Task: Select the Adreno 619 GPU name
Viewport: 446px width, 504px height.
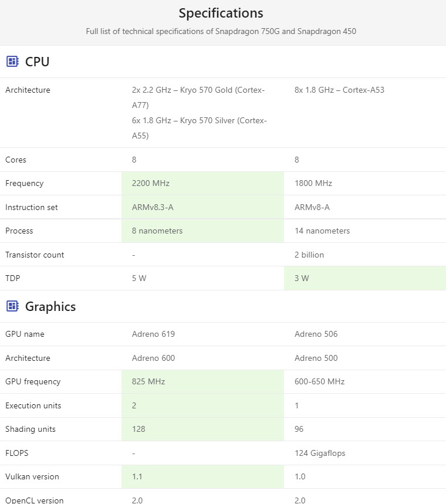Action: tap(153, 334)
